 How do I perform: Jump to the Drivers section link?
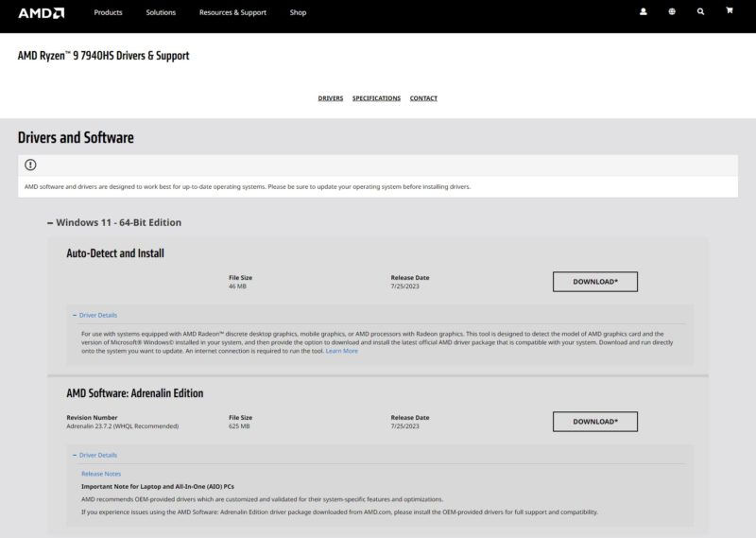coord(331,98)
